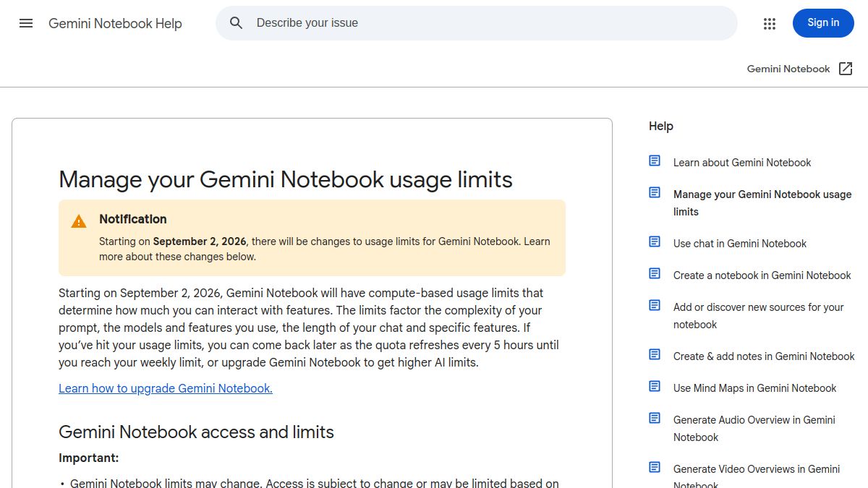Click article icon beside Generate Audio Overview

(655, 419)
